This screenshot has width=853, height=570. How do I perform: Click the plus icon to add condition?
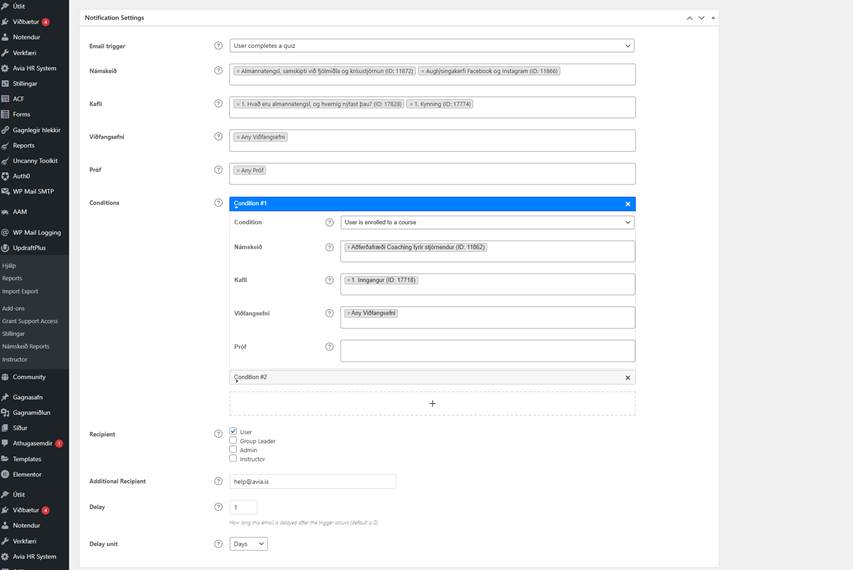pyautogui.click(x=432, y=403)
